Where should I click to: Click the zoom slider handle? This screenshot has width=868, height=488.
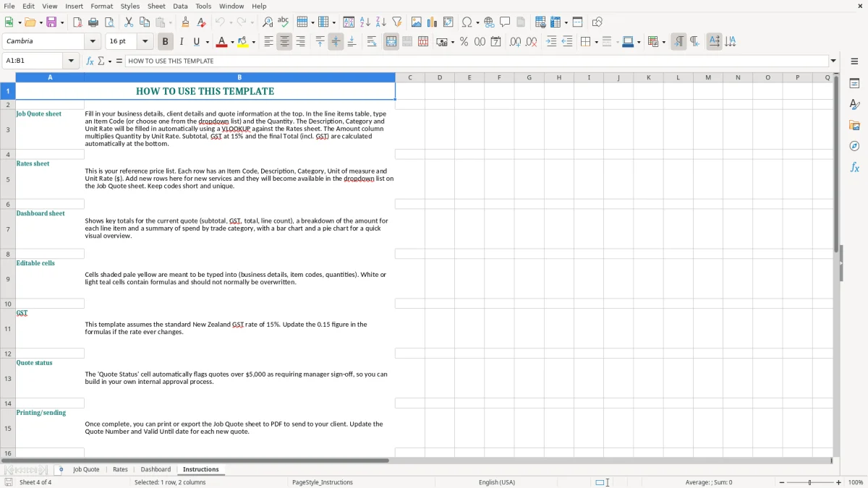coord(810,482)
